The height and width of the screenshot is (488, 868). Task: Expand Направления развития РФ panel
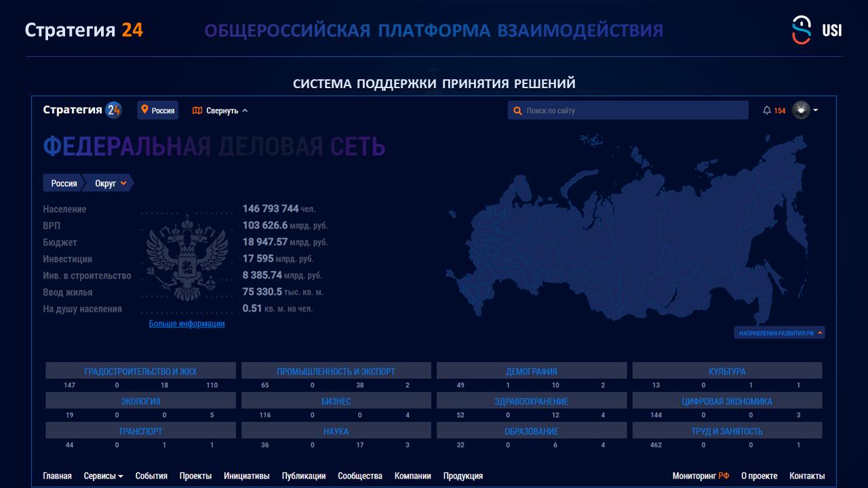pos(780,333)
